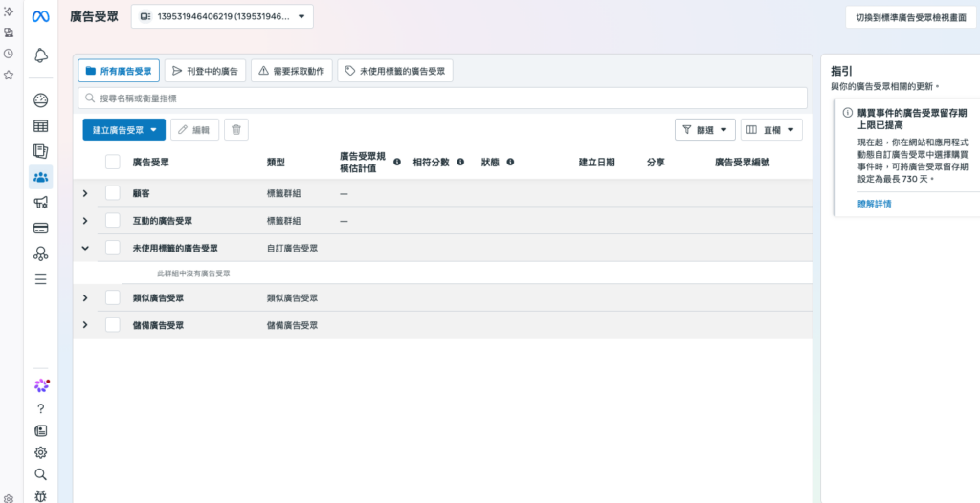Click the device icon in far-left strip
Viewport: 980px width, 503px height.
click(x=8, y=33)
